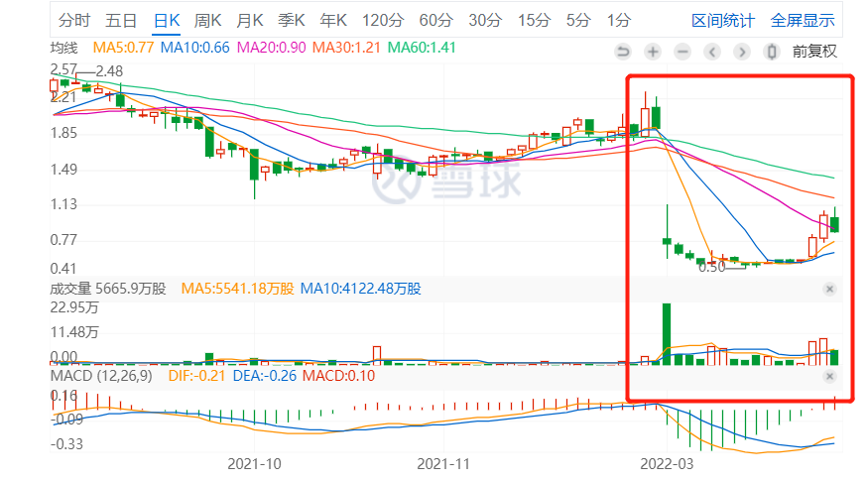Click the 区间统计 link
This screenshot has height=482, width=868.
tap(723, 20)
